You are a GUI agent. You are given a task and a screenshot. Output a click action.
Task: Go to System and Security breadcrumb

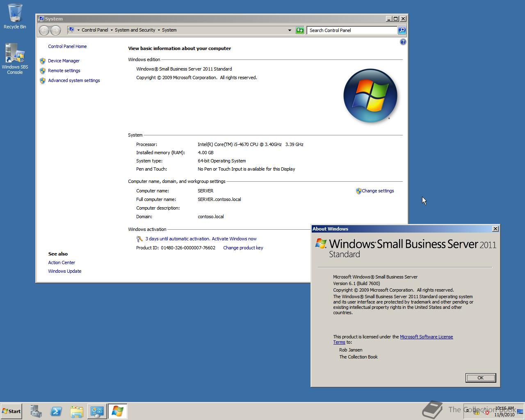tap(135, 30)
